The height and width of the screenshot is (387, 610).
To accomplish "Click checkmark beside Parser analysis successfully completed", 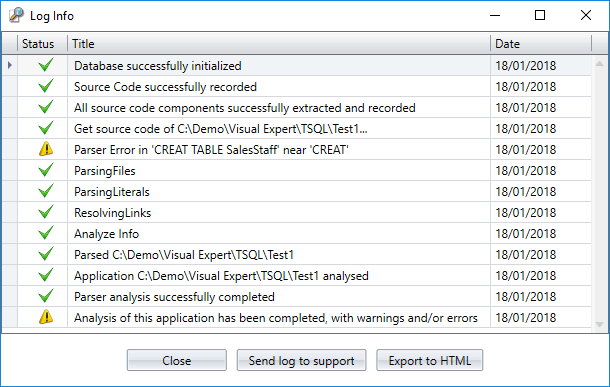I will (46, 296).
